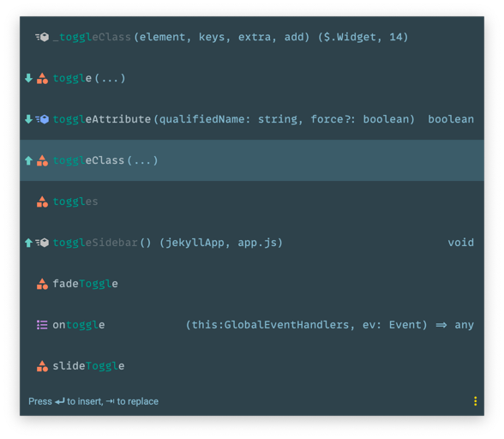Click the orange shapes icon beside toggleClass(...)
Screen dimensions: 504x439
point(42,160)
